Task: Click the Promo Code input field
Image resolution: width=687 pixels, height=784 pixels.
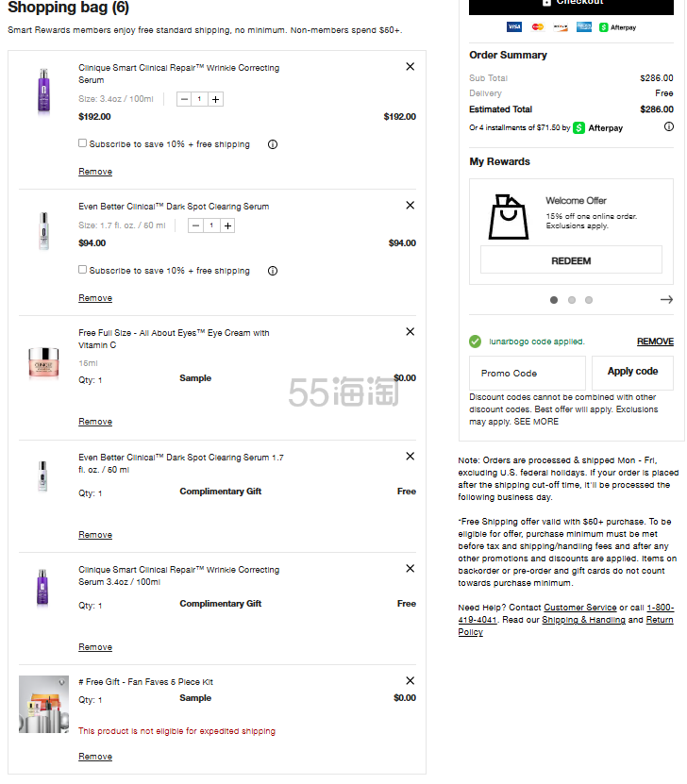Action: pyautogui.click(x=527, y=373)
